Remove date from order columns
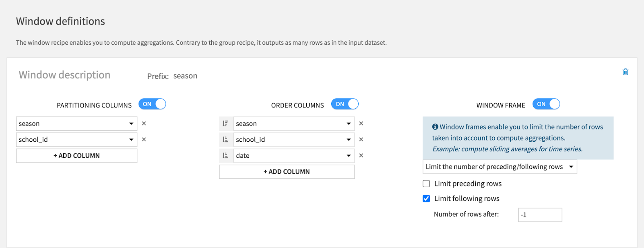This screenshot has height=248, width=644. click(361, 156)
